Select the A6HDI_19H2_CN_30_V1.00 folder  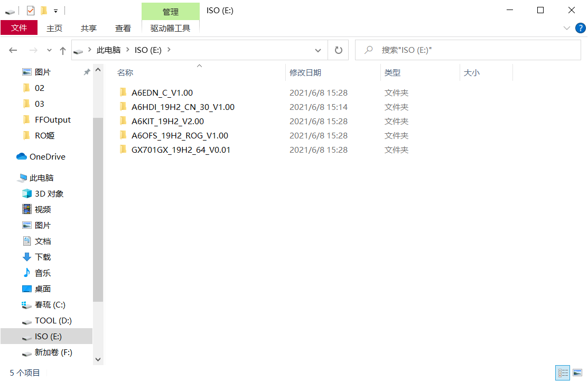[x=183, y=107]
